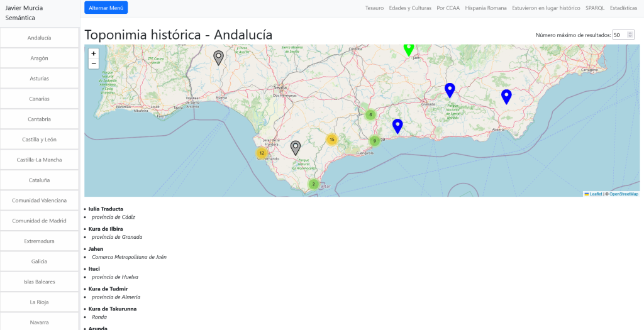Toggle the sidebar with Alternar Menú
The height and width of the screenshot is (330, 644).
click(x=106, y=8)
